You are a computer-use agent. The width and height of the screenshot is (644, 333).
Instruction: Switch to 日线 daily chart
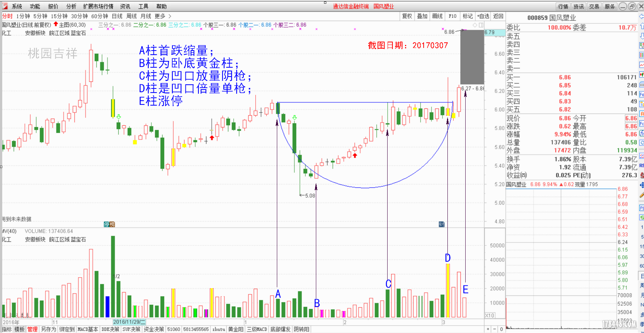[x=117, y=16]
